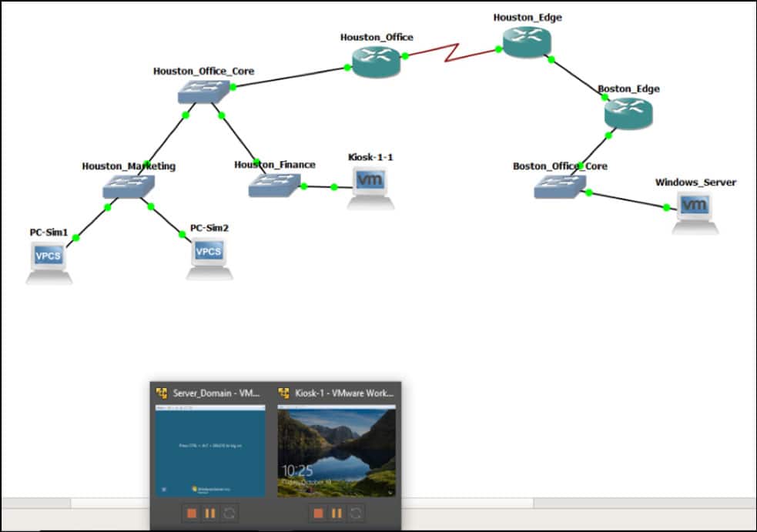Open the Kiosk-1 VMware thumbnail preview
The width and height of the screenshot is (757, 532).
coord(337,451)
